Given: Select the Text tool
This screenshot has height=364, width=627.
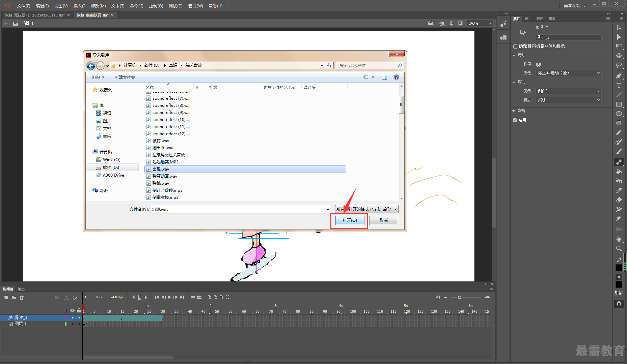Looking at the screenshot, I should pyautogui.click(x=619, y=85).
